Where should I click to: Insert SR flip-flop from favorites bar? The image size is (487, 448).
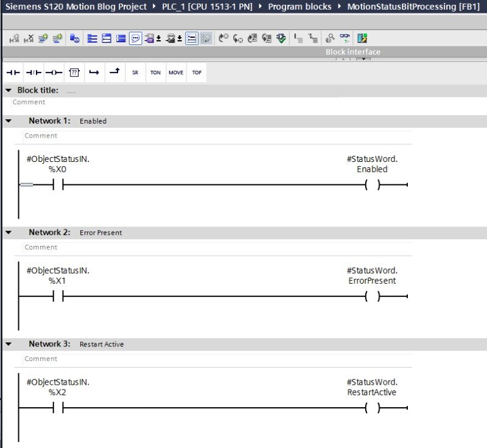pos(135,72)
